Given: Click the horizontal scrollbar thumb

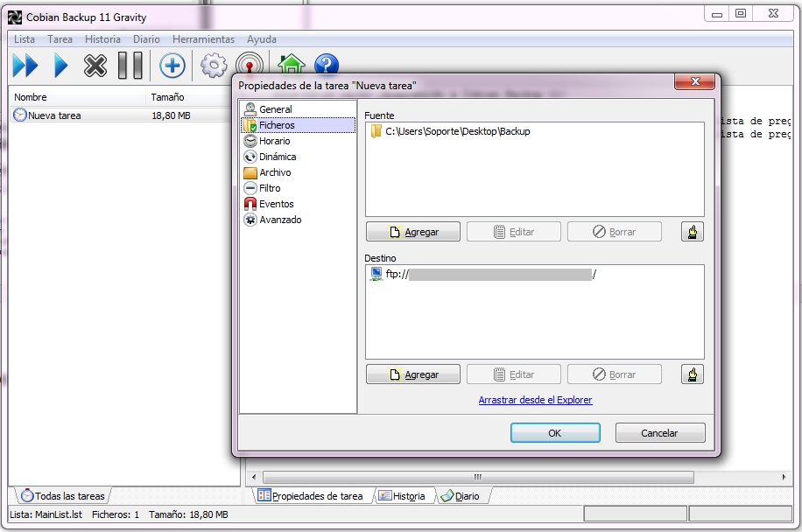Looking at the screenshot, I should 478,478.
